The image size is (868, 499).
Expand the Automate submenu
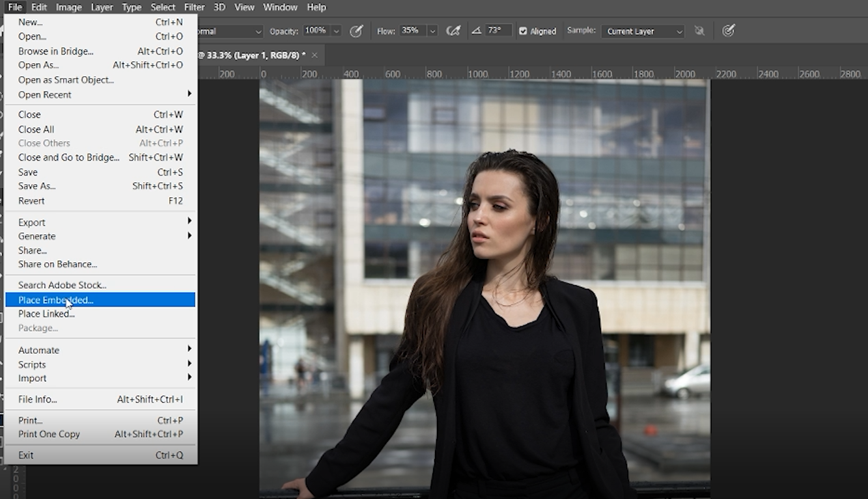(x=100, y=350)
